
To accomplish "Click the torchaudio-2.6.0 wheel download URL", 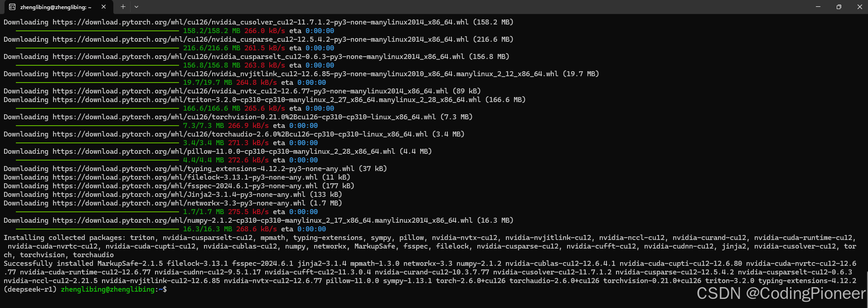I will (x=240, y=134).
